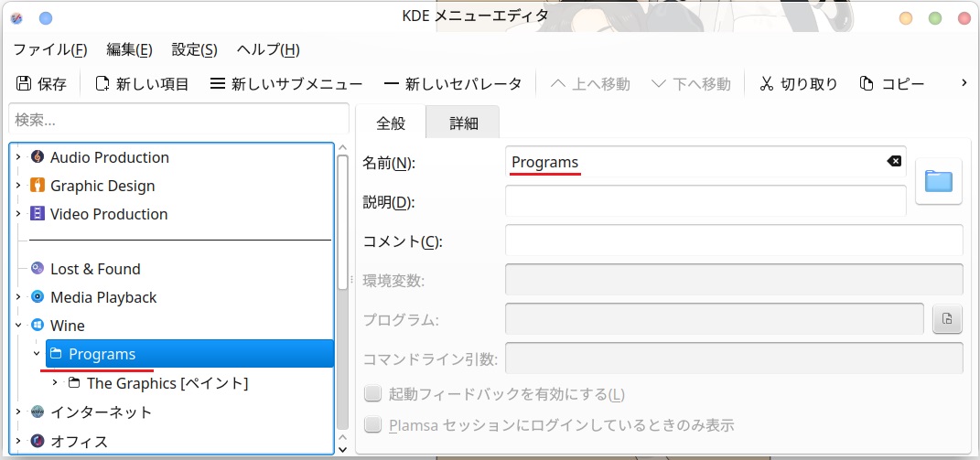Collapse the Wine tree node
980x460 pixels.
coord(18,326)
